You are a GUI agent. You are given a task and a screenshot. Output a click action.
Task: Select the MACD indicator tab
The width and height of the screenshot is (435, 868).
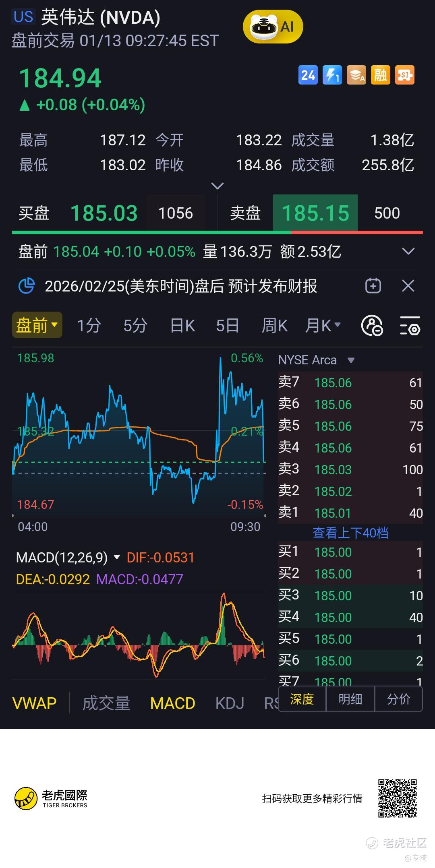click(x=172, y=703)
